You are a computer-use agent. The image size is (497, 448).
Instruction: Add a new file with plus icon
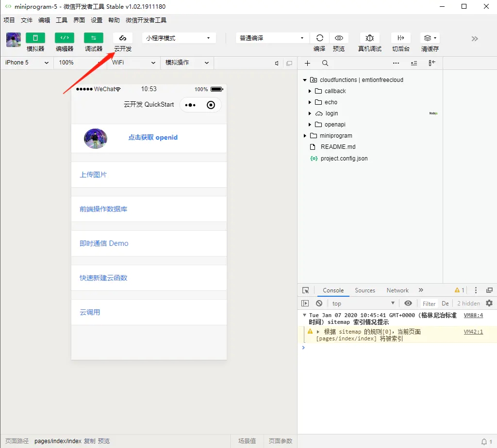click(x=307, y=64)
